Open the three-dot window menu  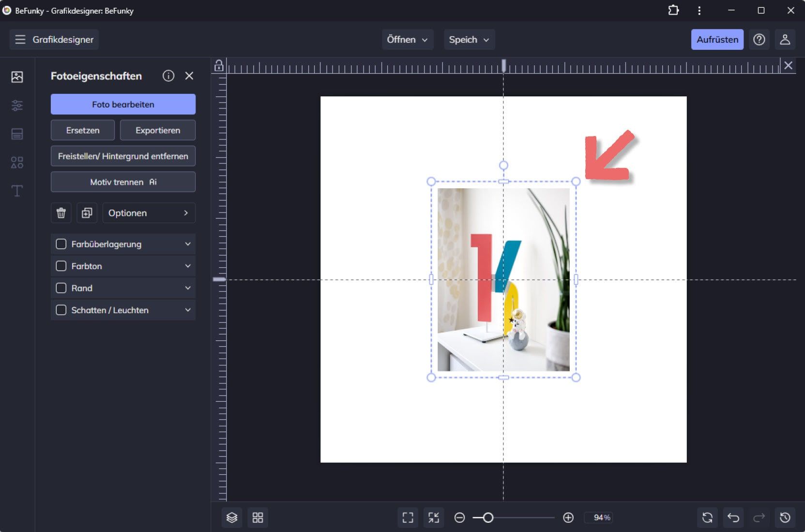pyautogui.click(x=699, y=10)
